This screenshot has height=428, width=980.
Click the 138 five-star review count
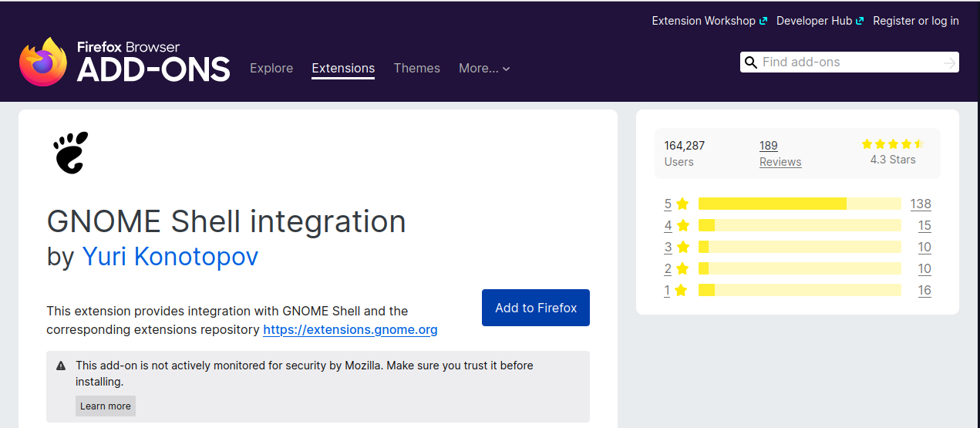coord(921,204)
